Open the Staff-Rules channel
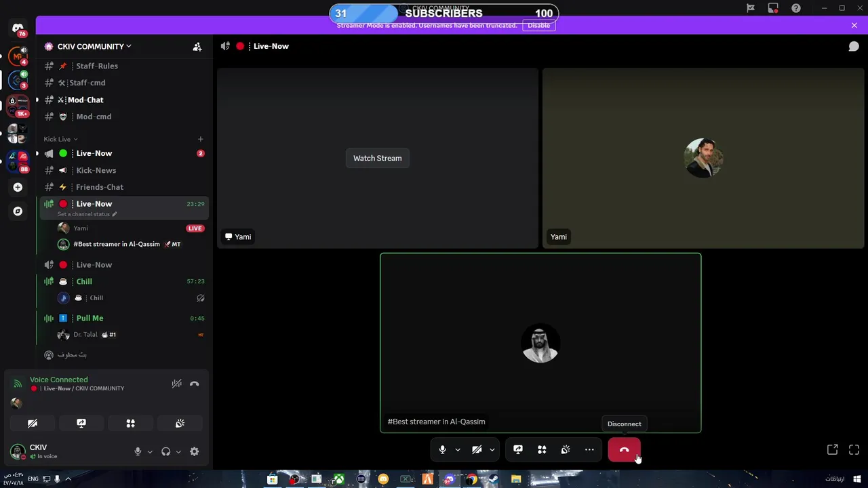Screen dimensions: 868x488 pyautogui.click(x=123, y=66)
